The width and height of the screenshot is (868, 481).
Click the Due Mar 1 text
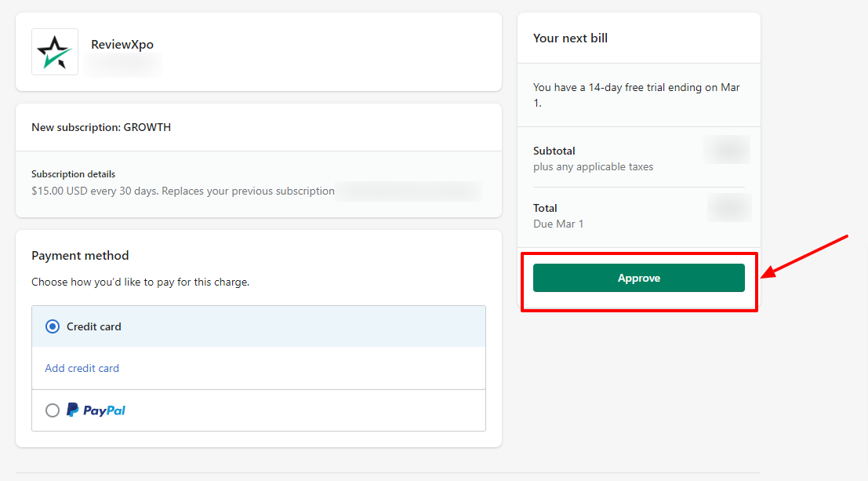558,224
